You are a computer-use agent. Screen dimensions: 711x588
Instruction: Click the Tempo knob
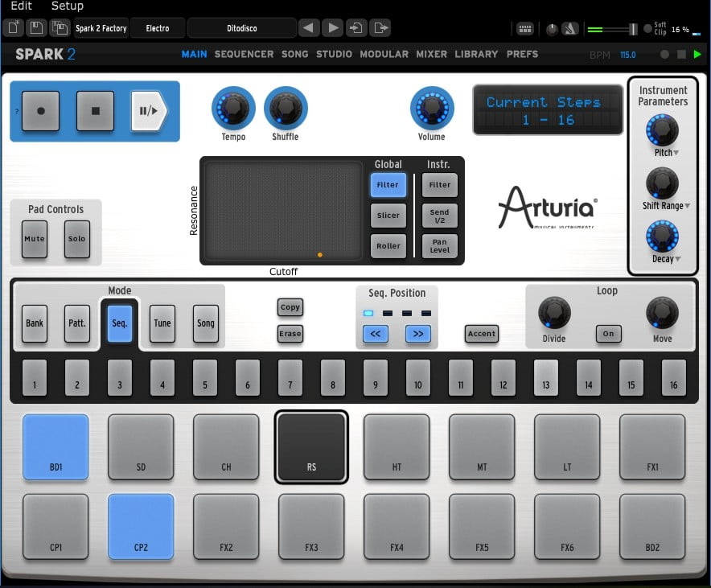(x=233, y=108)
